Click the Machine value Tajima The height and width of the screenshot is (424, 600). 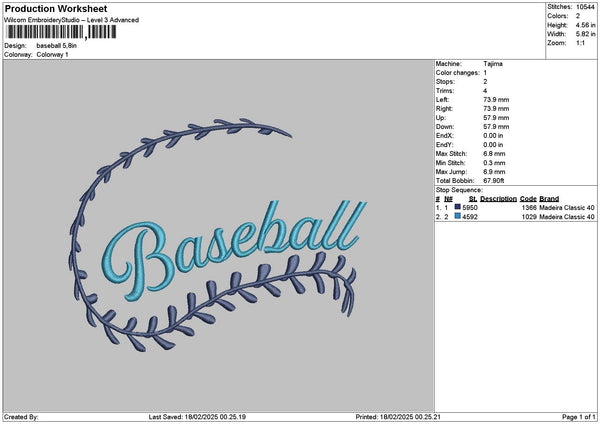coord(493,63)
